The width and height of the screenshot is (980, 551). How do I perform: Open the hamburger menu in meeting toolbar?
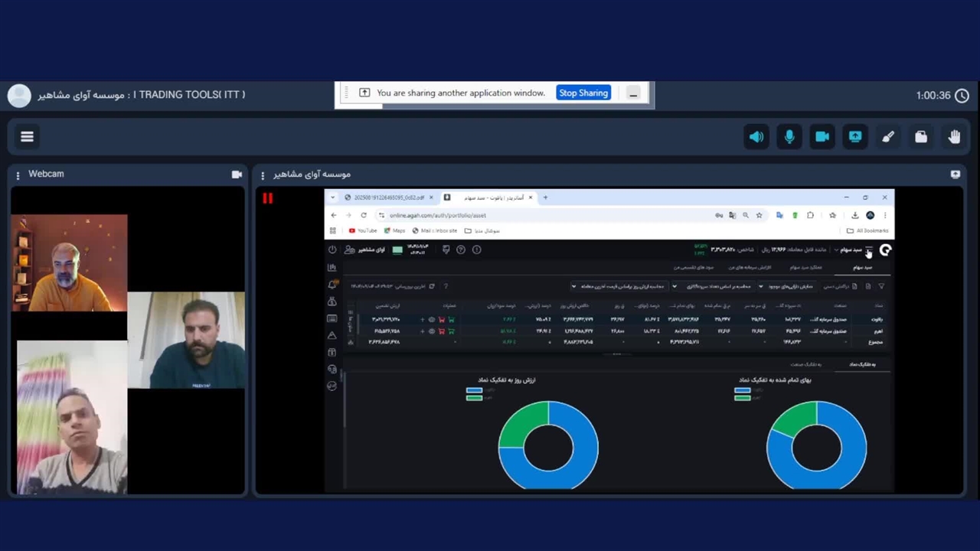click(27, 137)
